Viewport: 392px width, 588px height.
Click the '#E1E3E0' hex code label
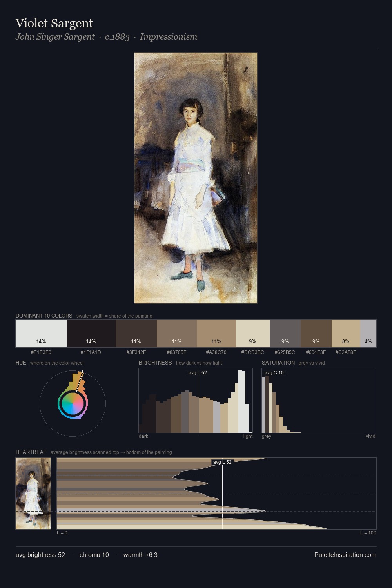tap(41, 352)
